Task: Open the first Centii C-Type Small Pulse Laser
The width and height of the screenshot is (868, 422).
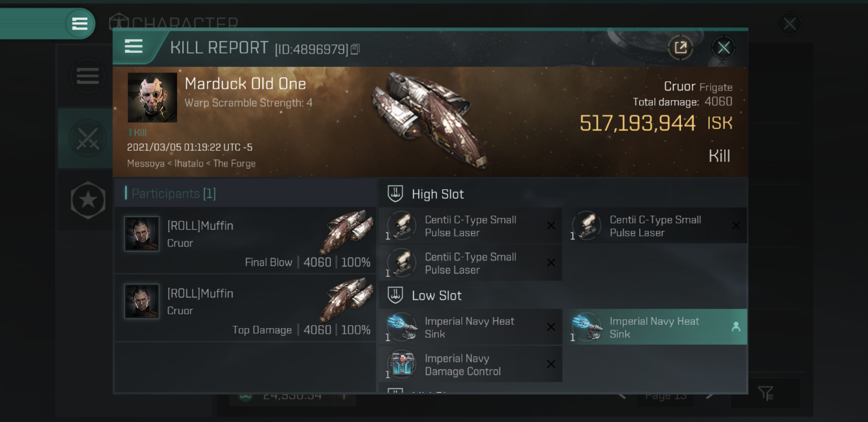Action: tap(470, 226)
